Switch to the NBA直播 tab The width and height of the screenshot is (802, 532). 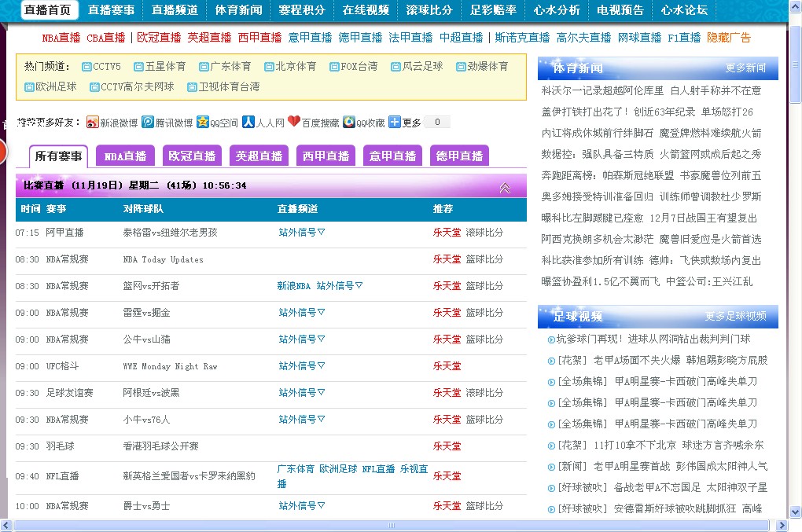125,156
